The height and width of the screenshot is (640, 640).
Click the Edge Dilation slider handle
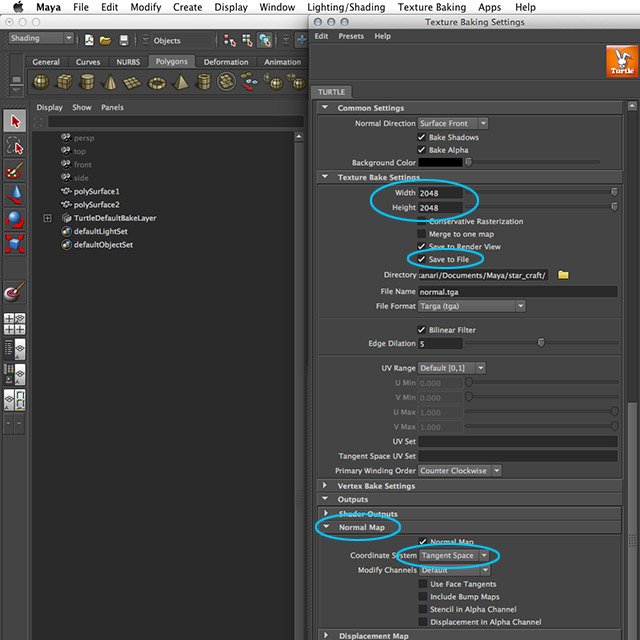point(541,342)
